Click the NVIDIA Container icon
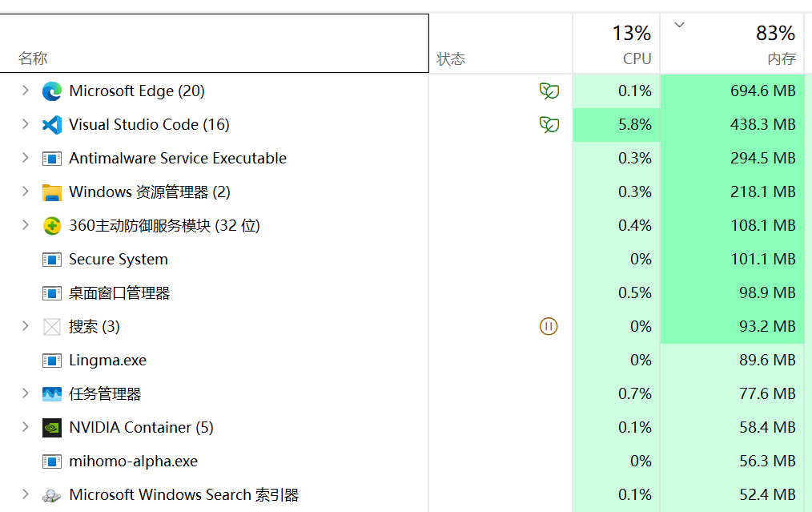The height and width of the screenshot is (512, 812). [x=52, y=428]
